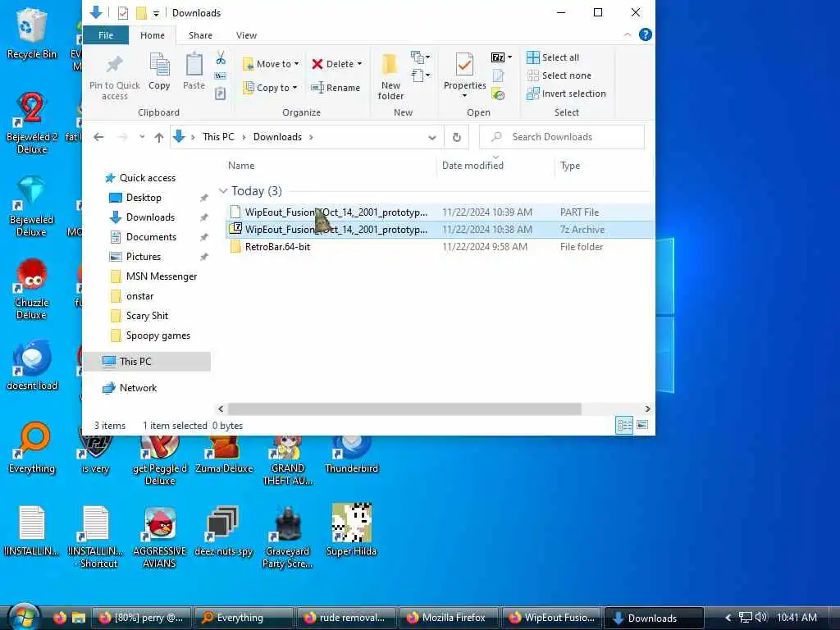Click the quick access Properties checkmark icon
Screen dimensions: 840x630
tap(123, 13)
